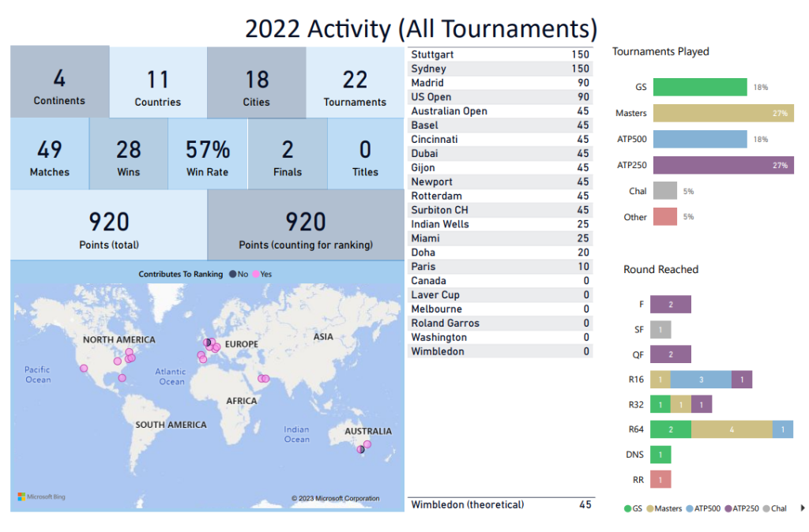Select the Stuttgart row in points table

point(499,54)
